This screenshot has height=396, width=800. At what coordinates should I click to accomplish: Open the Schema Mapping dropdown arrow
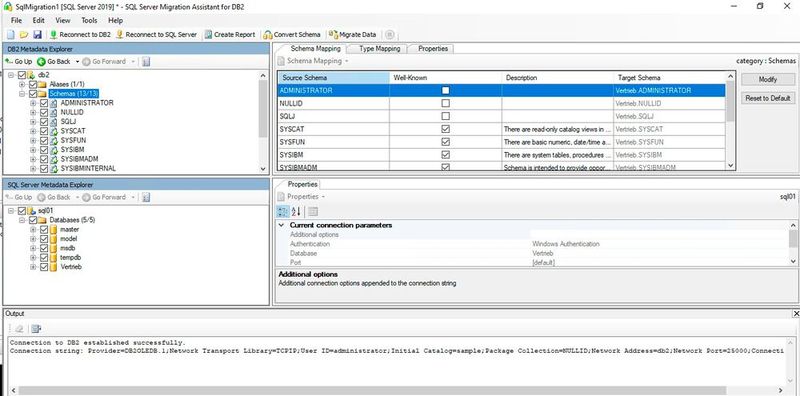tap(346, 61)
